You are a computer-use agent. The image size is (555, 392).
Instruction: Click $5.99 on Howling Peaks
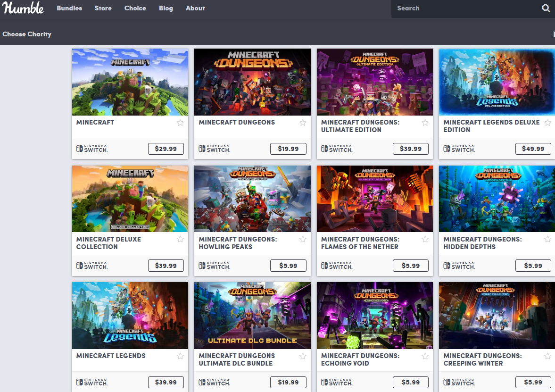288,266
